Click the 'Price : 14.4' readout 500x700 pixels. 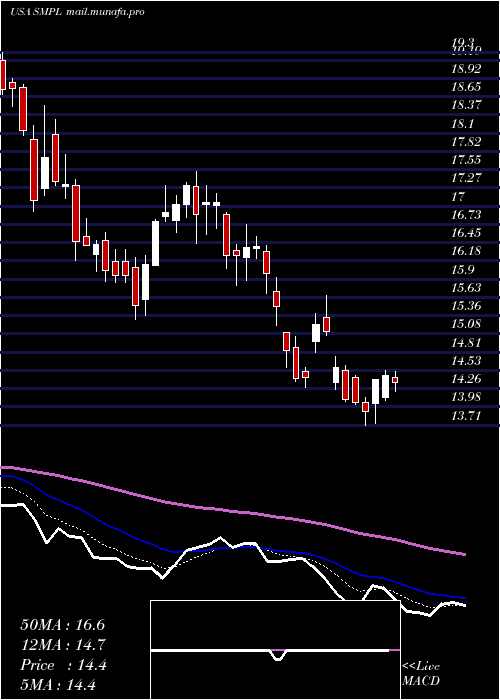(x=63, y=665)
